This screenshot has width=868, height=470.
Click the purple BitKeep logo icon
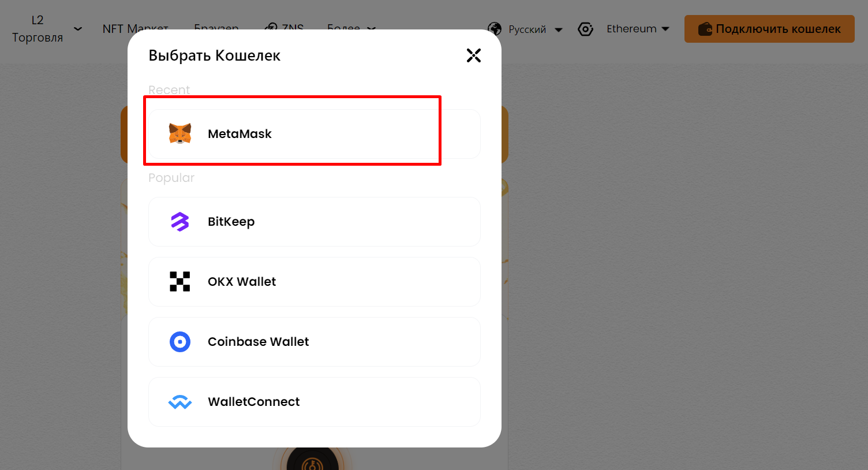coord(180,222)
